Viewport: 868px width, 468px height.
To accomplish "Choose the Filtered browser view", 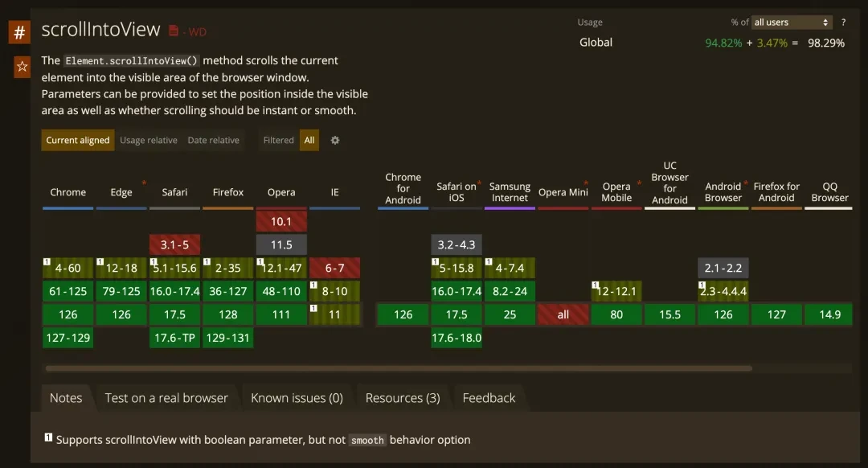I will [x=278, y=140].
